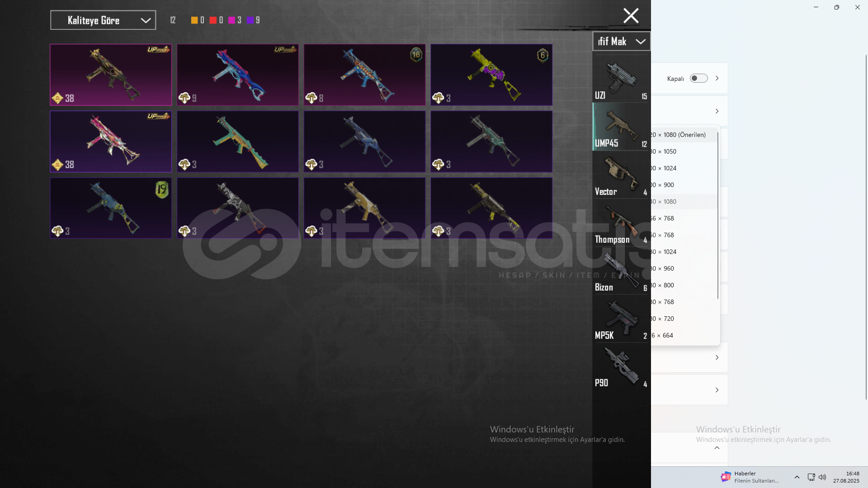Choose the × 900 resolution option
The width and height of the screenshot is (868, 488).
684,185
